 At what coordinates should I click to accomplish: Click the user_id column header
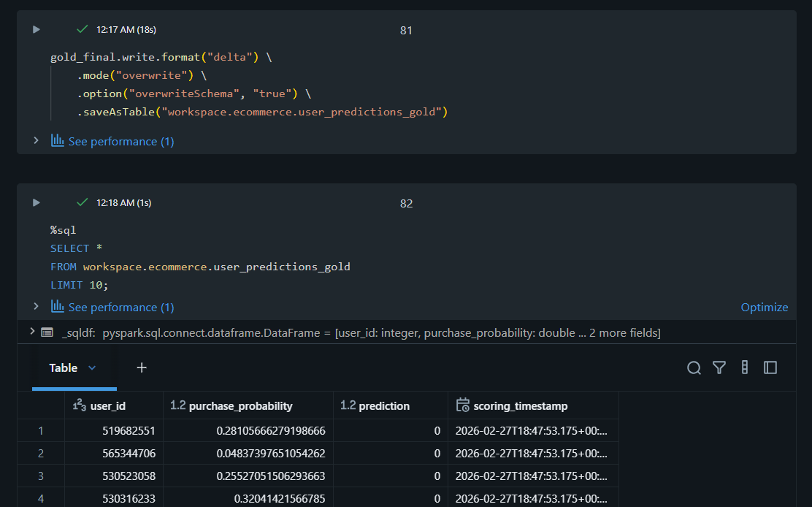pyautogui.click(x=114, y=405)
